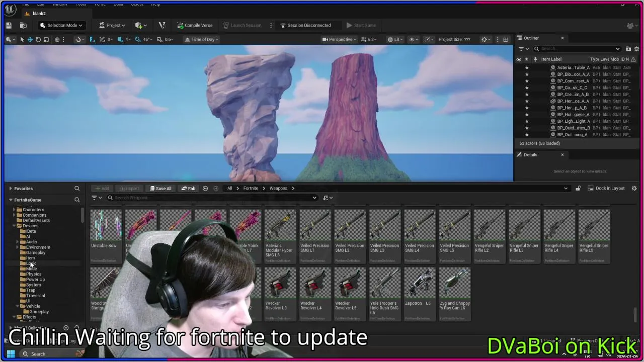
Task: Select the blank2 level tab
Action: tap(39, 14)
